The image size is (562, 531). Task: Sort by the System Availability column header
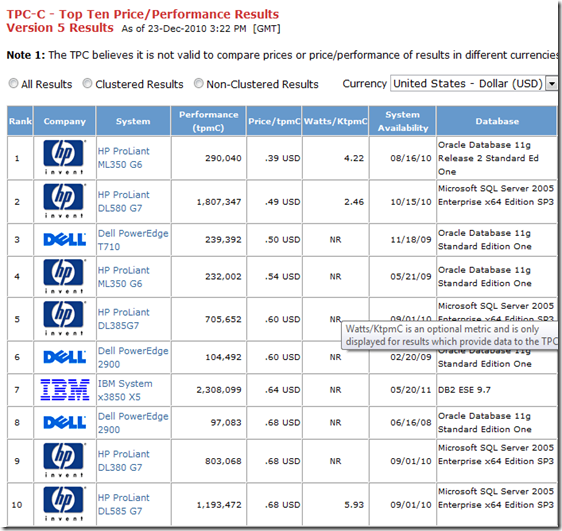[x=403, y=121]
